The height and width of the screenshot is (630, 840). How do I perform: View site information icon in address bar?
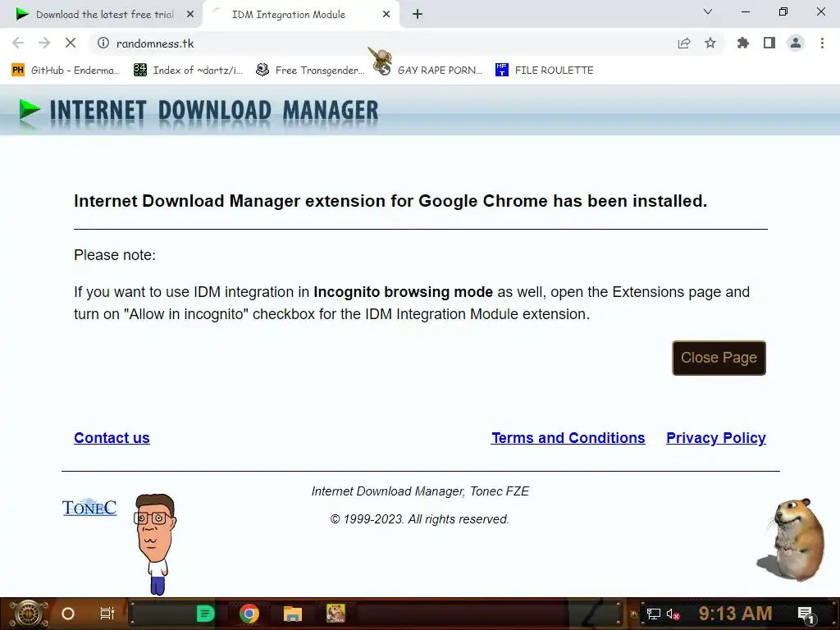(x=103, y=43)
